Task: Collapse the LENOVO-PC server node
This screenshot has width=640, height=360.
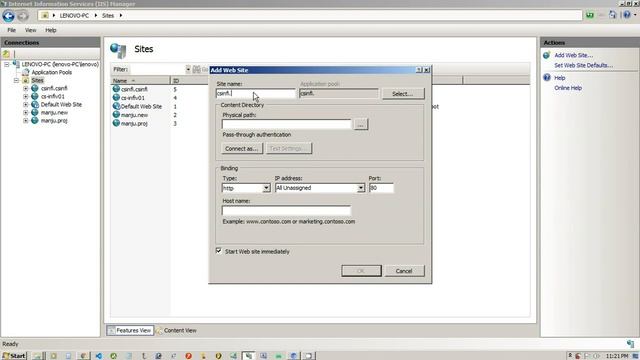Action: click(7, 64)
